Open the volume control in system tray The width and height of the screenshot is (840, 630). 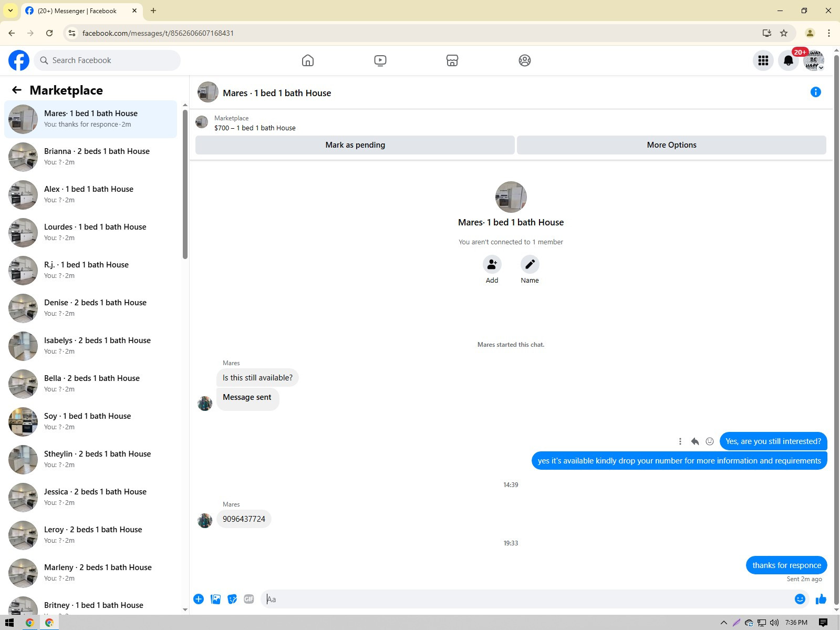(x=774, y=623)
